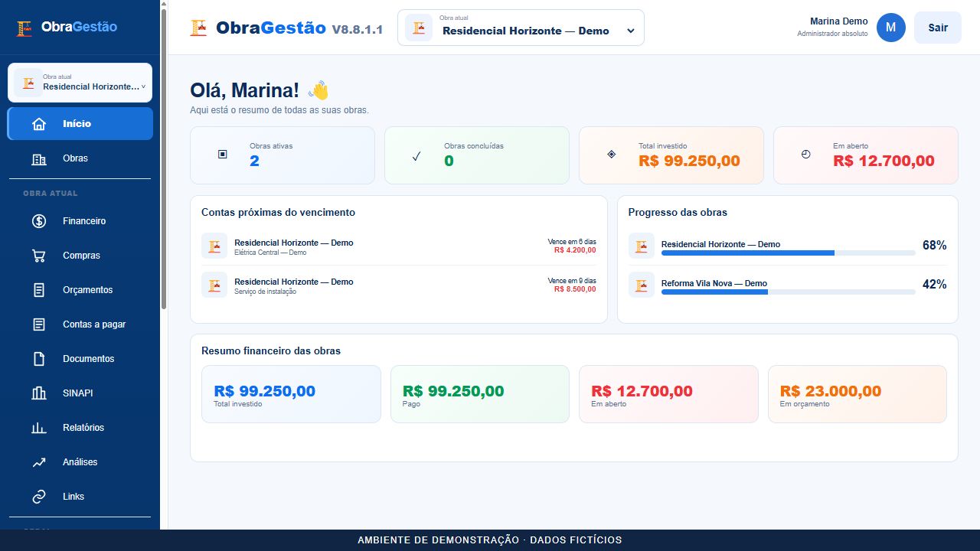Screen dimensions: 980x551
Task: Click the Serviço de instalação bill icon
Action: [x=214, y=285]
